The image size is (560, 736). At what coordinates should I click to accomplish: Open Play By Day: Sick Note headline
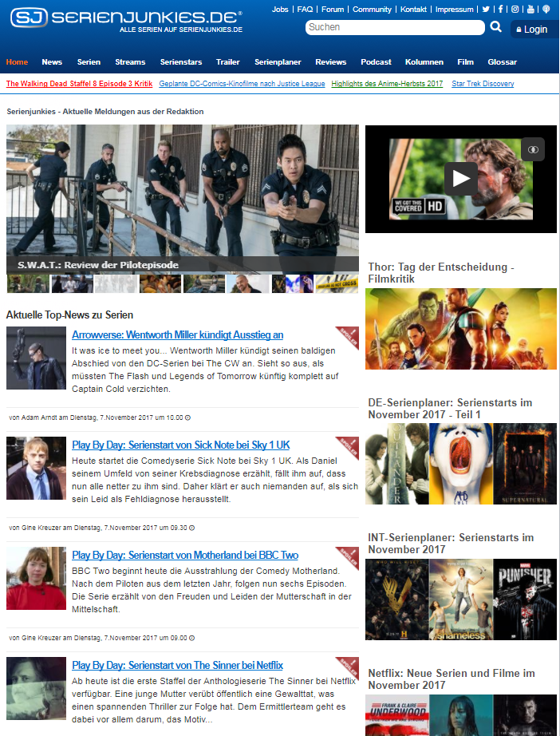[x=180, y=445]
